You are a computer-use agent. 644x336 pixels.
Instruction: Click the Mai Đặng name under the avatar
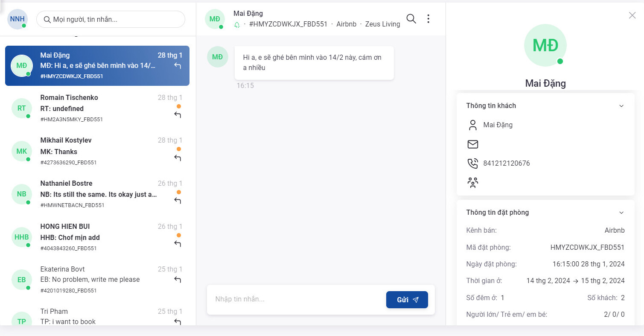click(545, 83)
